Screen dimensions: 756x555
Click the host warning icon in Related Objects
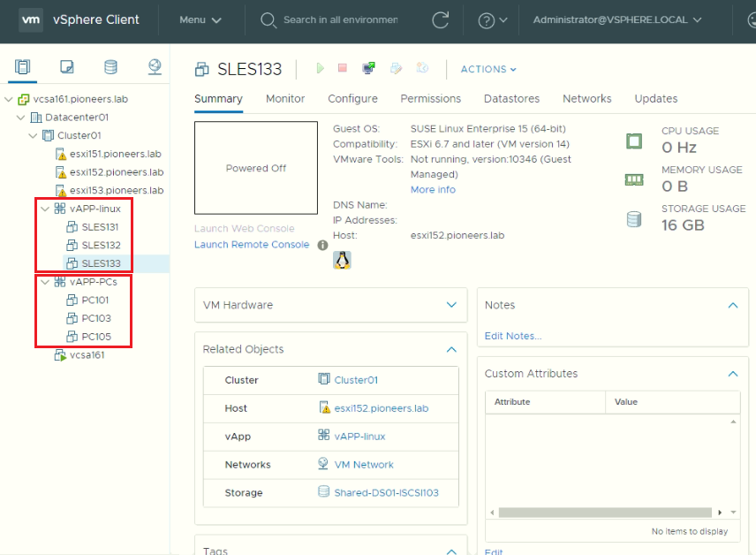pos(325,407)
